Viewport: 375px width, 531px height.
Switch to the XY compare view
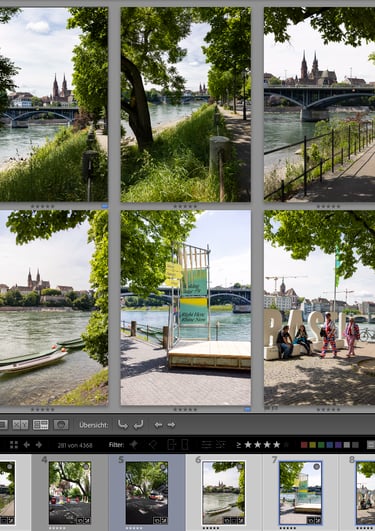[x=20, y=424]
